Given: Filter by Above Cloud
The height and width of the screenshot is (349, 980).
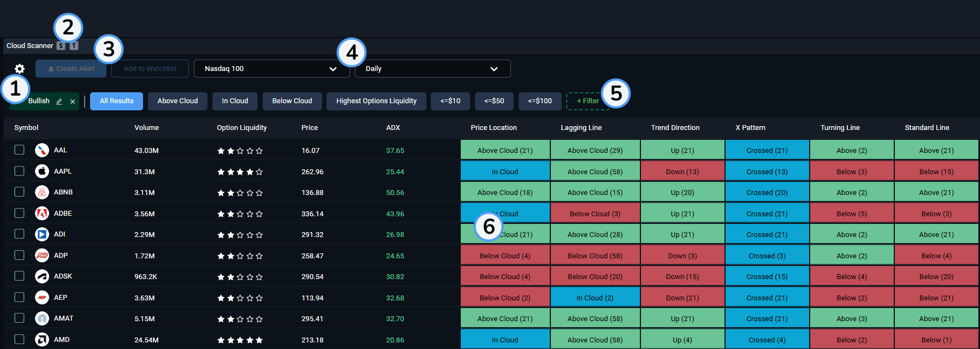Looking at the screenshot, I should point(177,101).
